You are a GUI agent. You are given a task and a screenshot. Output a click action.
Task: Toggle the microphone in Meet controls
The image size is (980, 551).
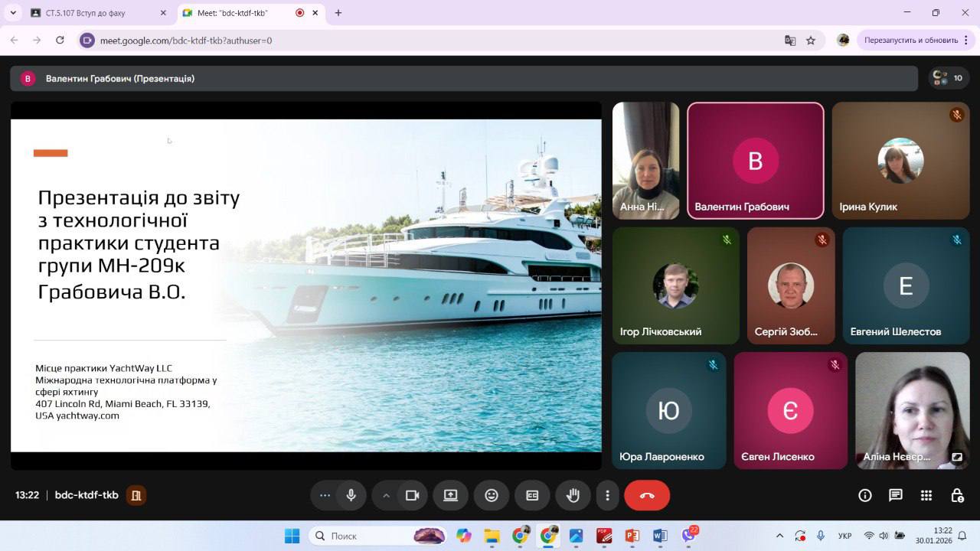click(351, 495)
